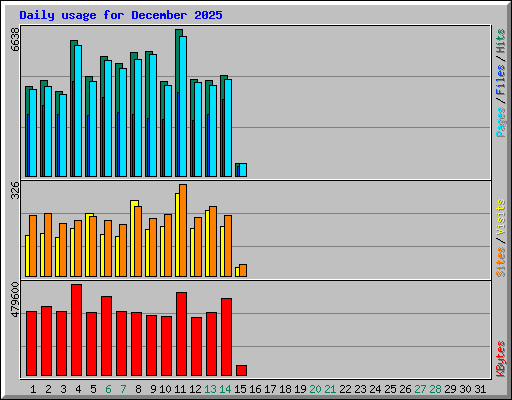This screenshot has height=400, width=512.
Task: Click day label 4 on the axis
Action: [x=78, y=389]
